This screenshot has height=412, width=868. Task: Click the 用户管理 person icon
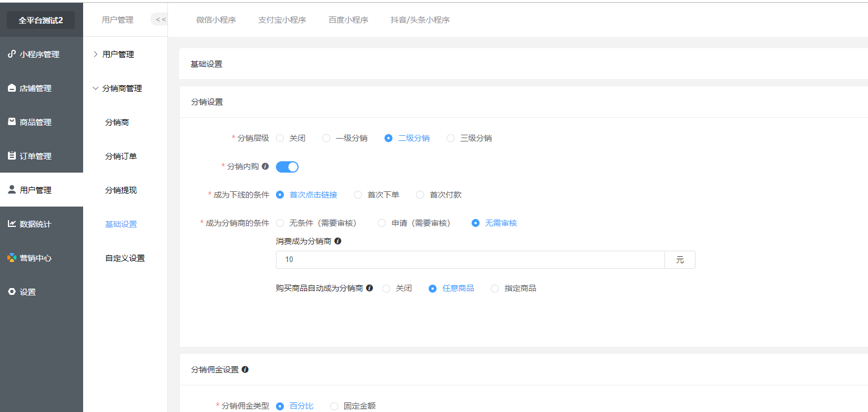[x=12, y=190]
